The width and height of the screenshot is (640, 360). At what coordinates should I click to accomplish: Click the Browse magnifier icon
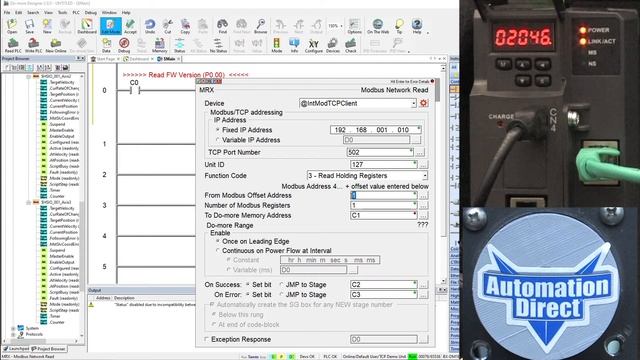pyautogui.click(x=260, y=26)
